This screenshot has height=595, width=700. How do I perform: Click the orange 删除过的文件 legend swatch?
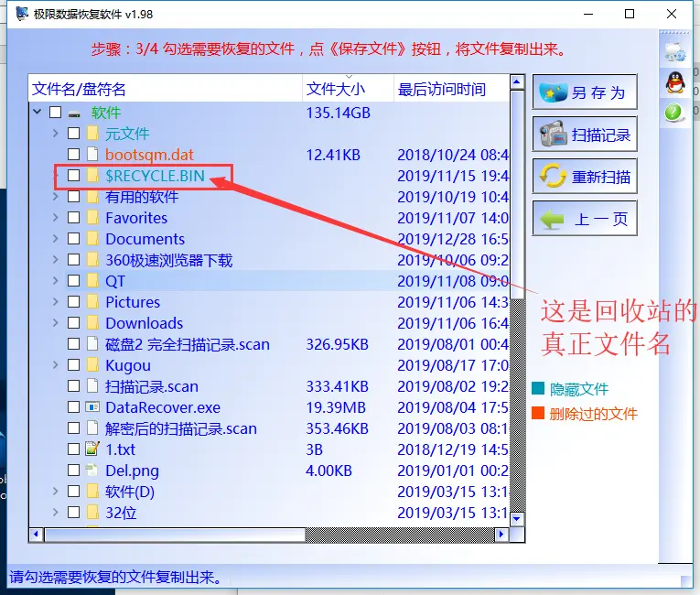(538, 413)
